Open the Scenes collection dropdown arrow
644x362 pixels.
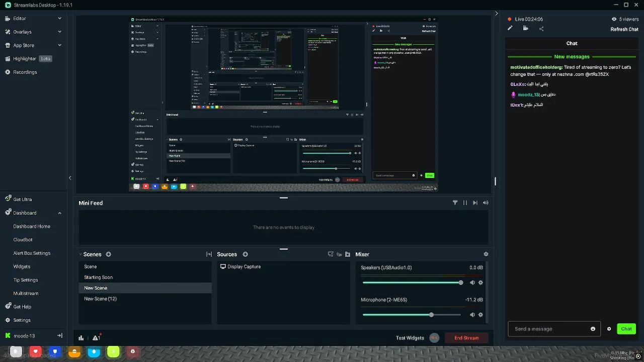[80, 254]
